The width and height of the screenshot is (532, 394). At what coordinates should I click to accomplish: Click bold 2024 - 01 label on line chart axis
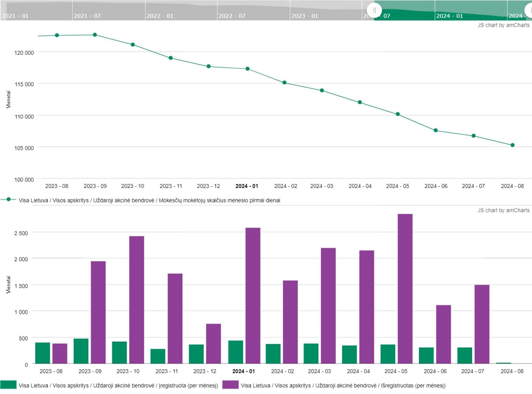[x=247, y=186]
